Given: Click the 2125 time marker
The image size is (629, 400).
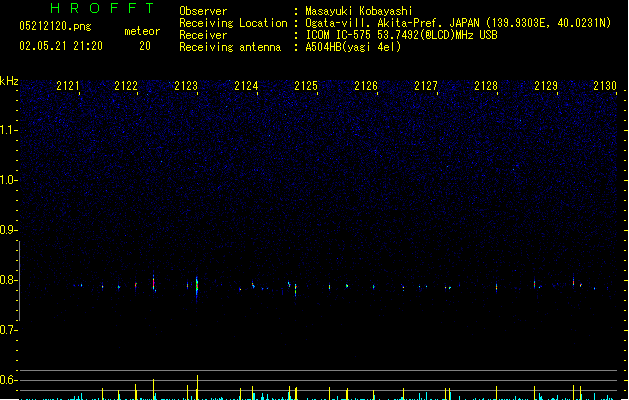Looking at the screenshot, I should [306, 86].
